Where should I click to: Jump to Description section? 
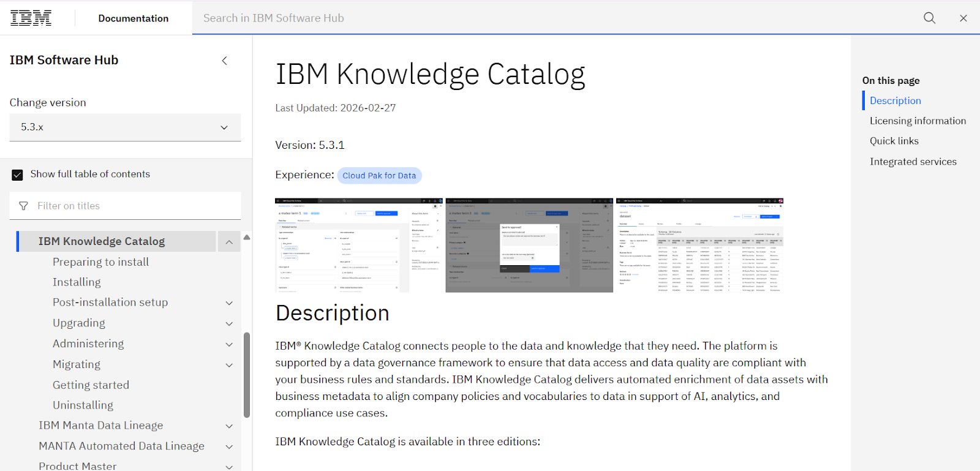click(895, 100)
